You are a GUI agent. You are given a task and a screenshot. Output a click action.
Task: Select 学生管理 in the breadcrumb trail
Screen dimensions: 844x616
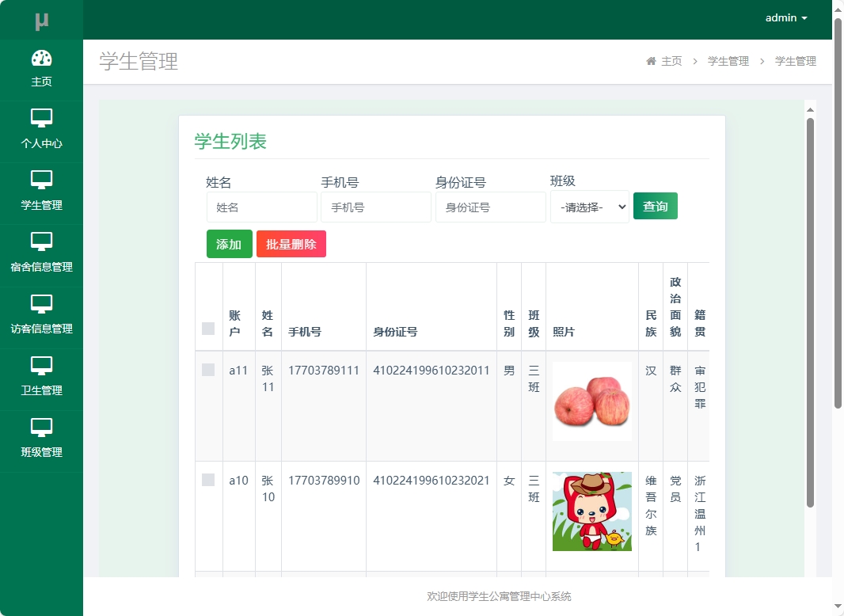point(728,60)
